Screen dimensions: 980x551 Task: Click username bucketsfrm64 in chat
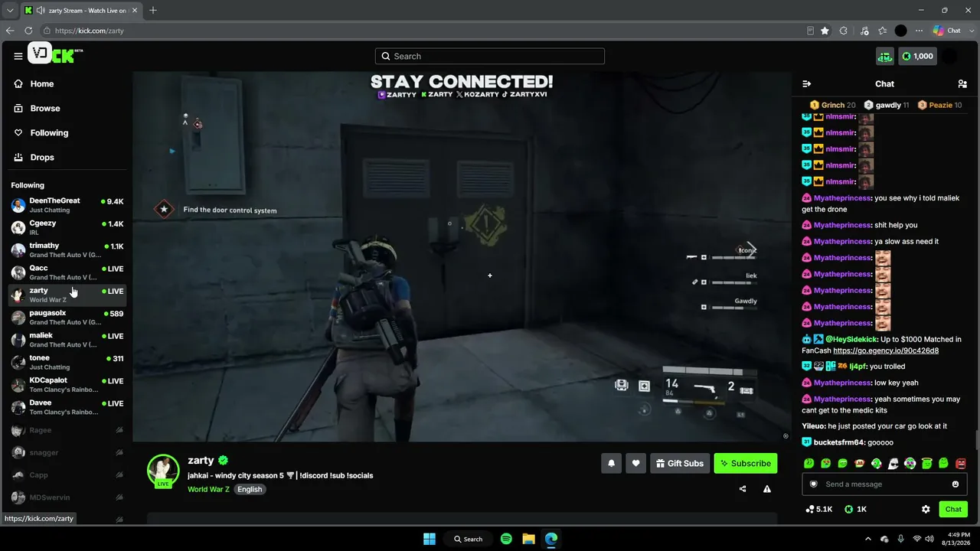(839, 442)
